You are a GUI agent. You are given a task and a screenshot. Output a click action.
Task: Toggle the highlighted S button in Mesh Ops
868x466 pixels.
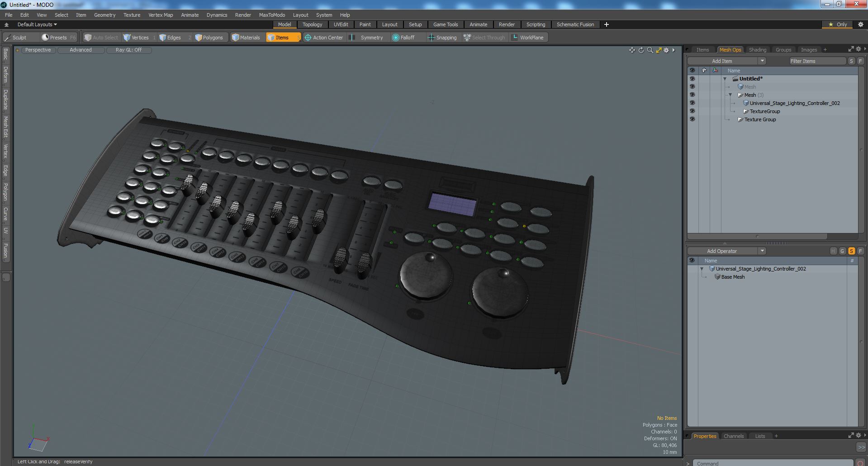(851, 251)
